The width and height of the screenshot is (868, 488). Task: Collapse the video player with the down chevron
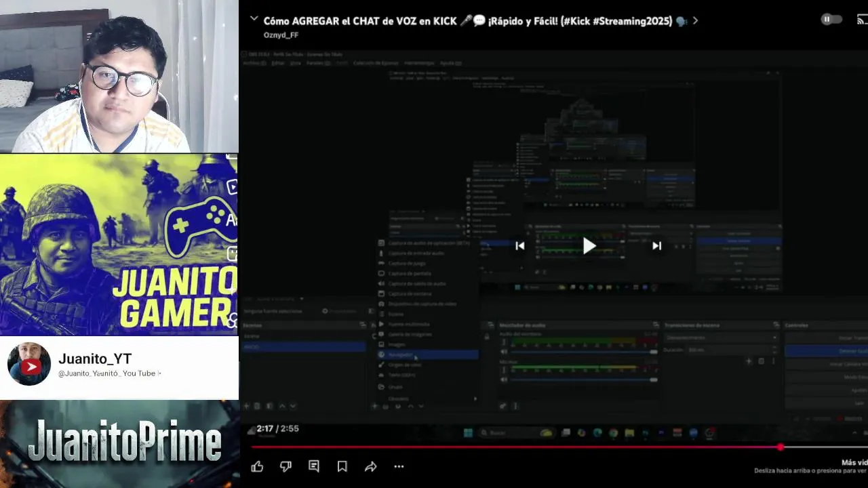point(254,20)
